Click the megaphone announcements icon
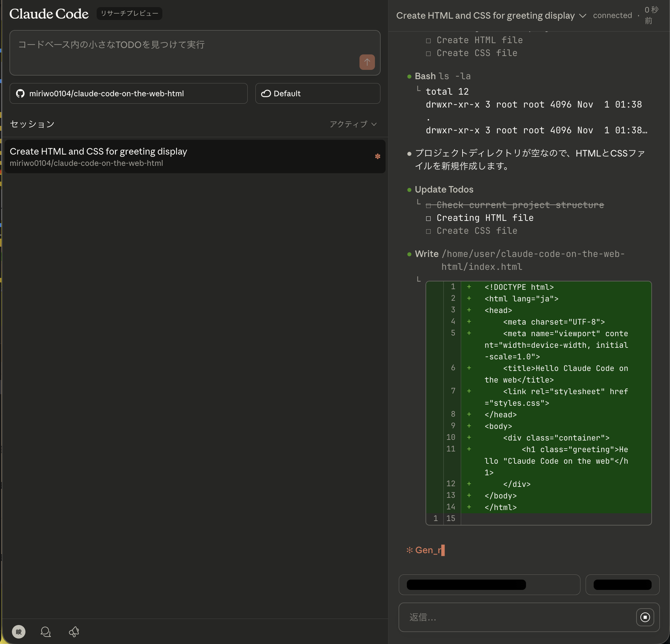The height and width of the screenshot is (644, 670). tap(74, 631)
